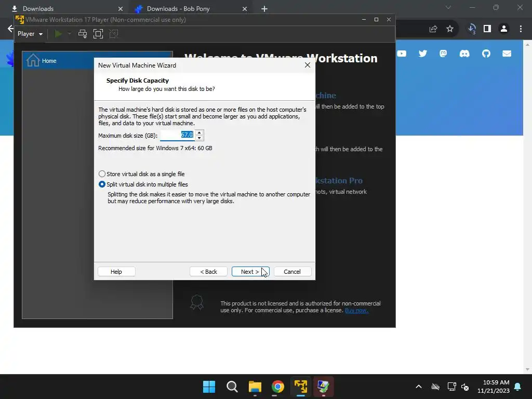532x399 pixels.
Task: Click the browser page vertical scrollbar
Action: pyautogui.click(x=527, y=207)
